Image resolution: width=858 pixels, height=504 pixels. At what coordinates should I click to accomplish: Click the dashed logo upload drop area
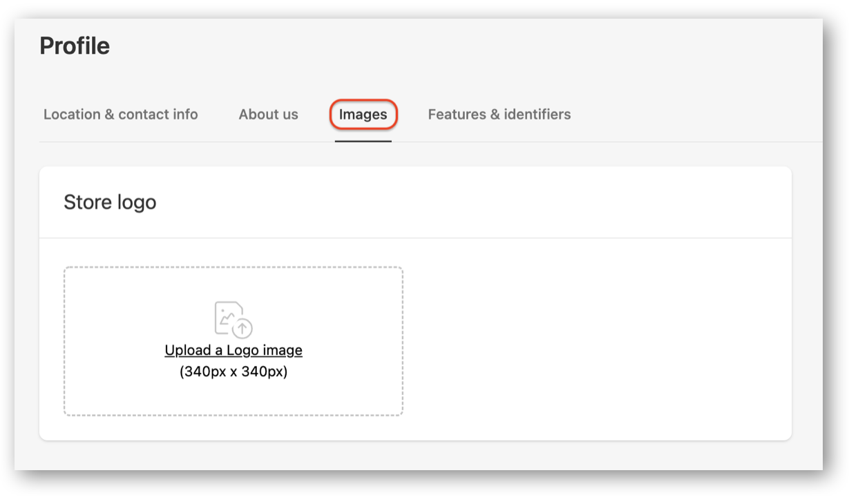pos(233,341)
